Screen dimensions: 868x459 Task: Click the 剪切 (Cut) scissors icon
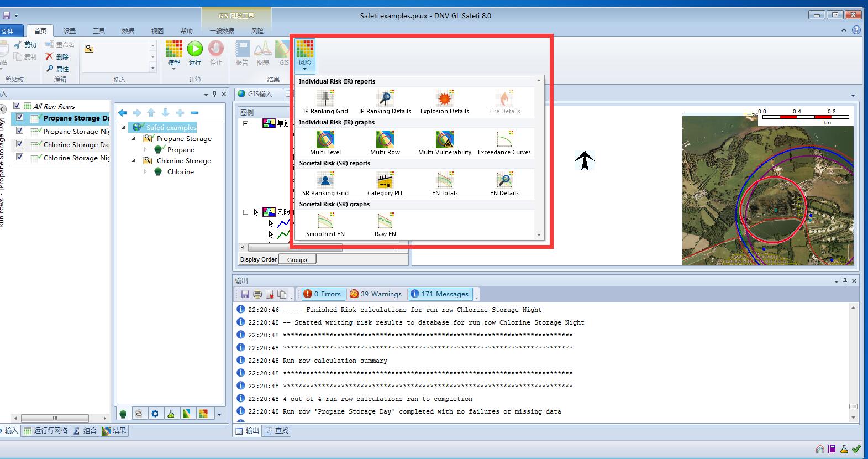18,45
